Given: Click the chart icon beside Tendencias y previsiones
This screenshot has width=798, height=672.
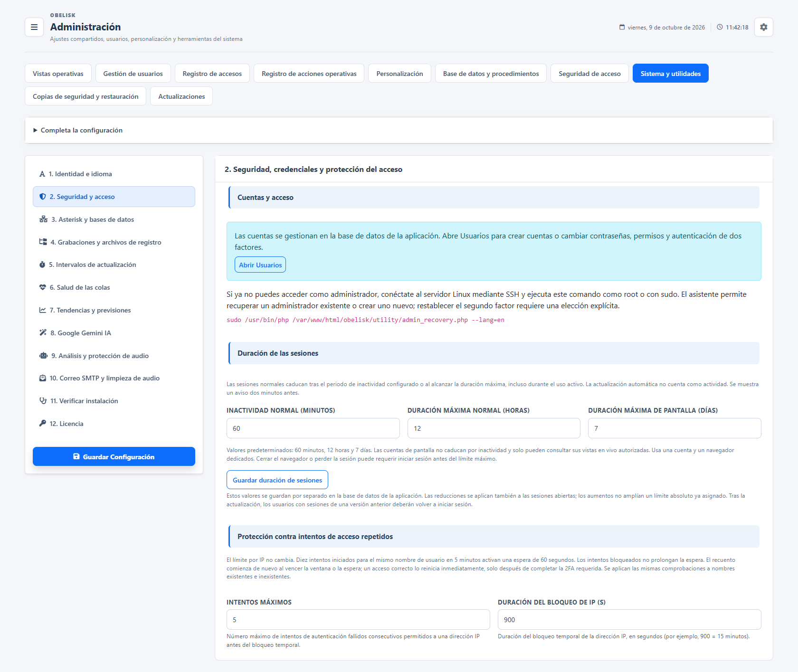Looking at the screenshot, I should (x=43, y=310).
